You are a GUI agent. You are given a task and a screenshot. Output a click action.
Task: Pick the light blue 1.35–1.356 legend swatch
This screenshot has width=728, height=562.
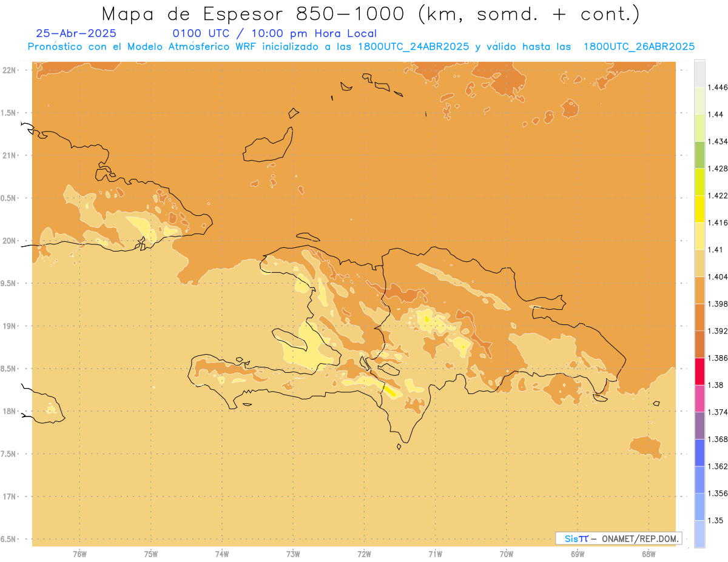(699, 507)
